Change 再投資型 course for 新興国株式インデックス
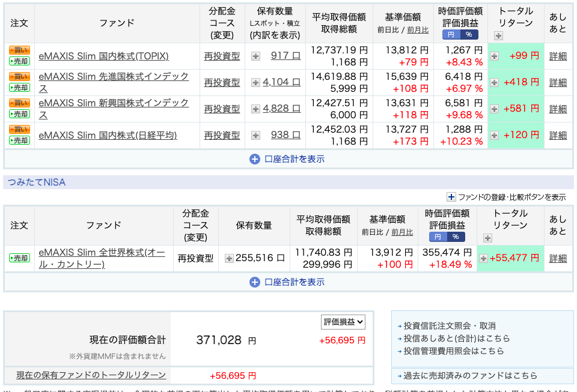The image size is (577, 392). (222, 109)
